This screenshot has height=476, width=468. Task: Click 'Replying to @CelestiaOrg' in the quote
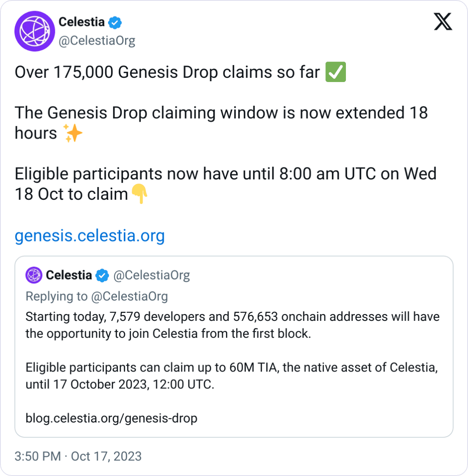[x=97, y=296]
